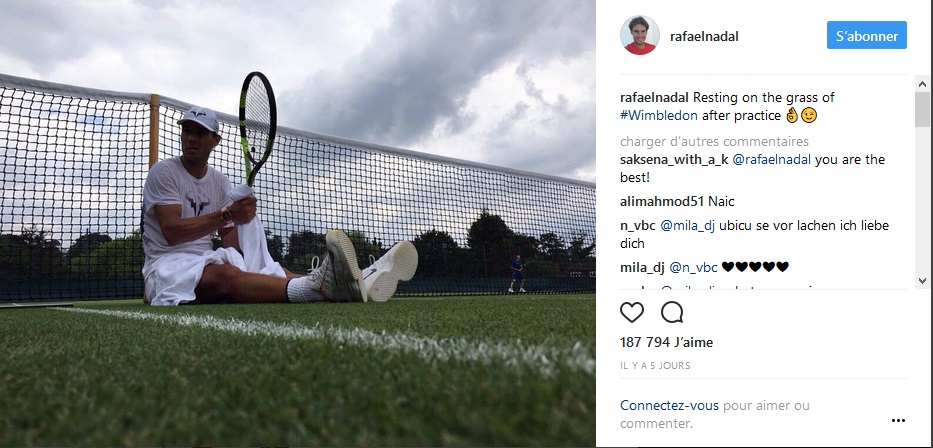This screenshot has width=933, height=448.
Task: Click the S'abonner follow button
Action: pos(866,36)
